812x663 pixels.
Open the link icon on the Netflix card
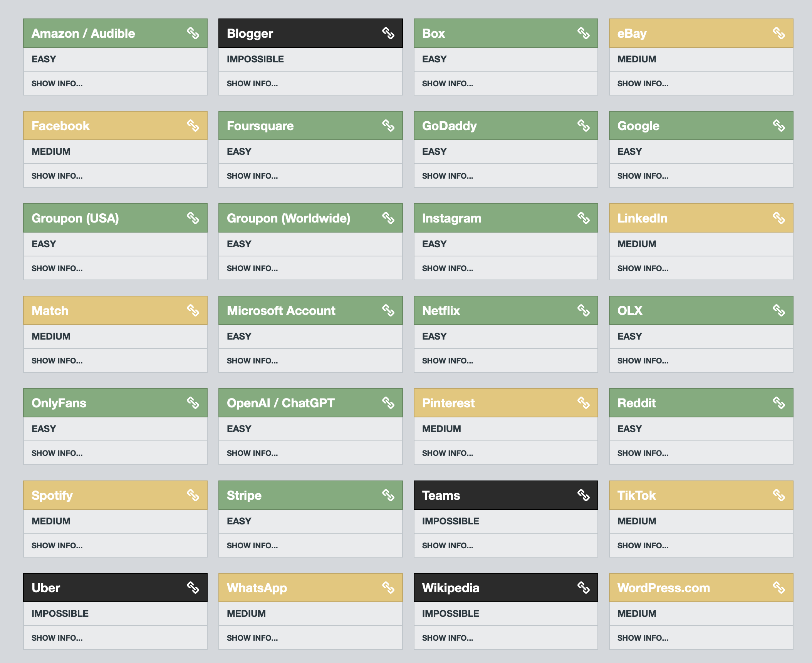tap(584, 310)
